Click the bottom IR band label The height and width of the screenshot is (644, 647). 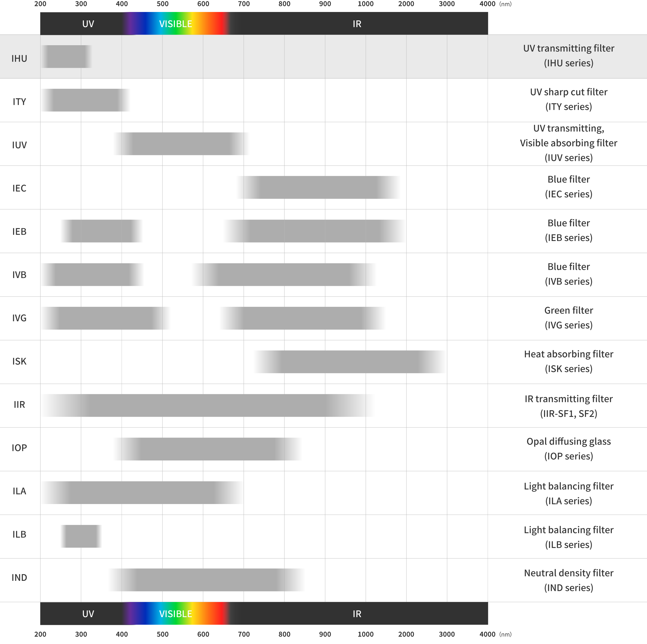click(357, 614)
